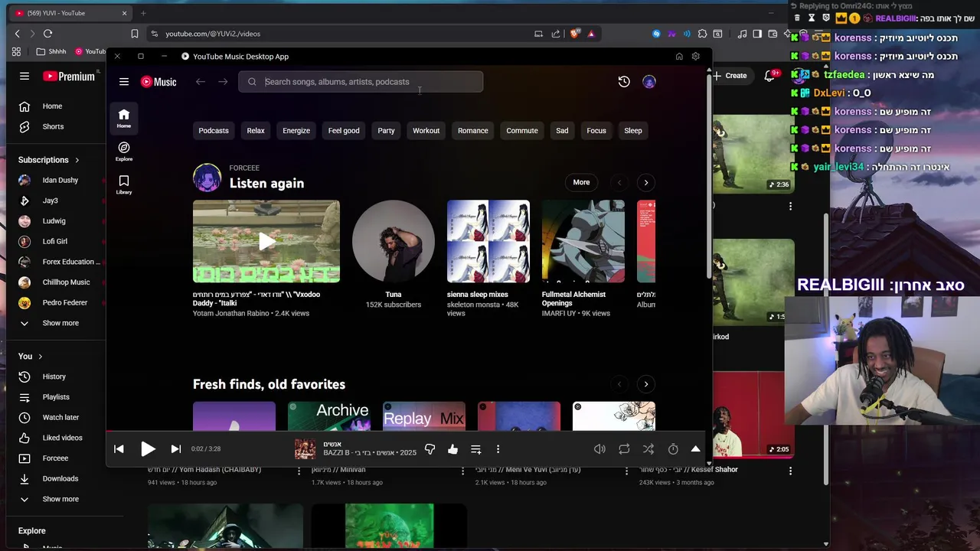Image resolution: width=980 pixels, height=551 pixels.
Task: Select the Focus mood chip
Action: pos(596,131)
